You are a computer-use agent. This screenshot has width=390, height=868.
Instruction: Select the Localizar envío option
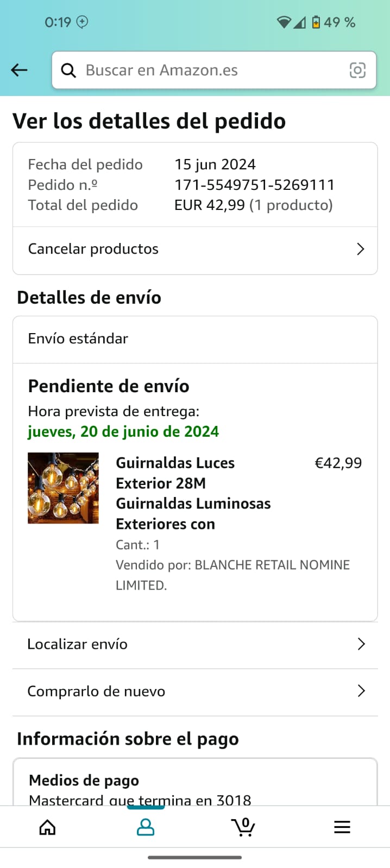point(195,645)
